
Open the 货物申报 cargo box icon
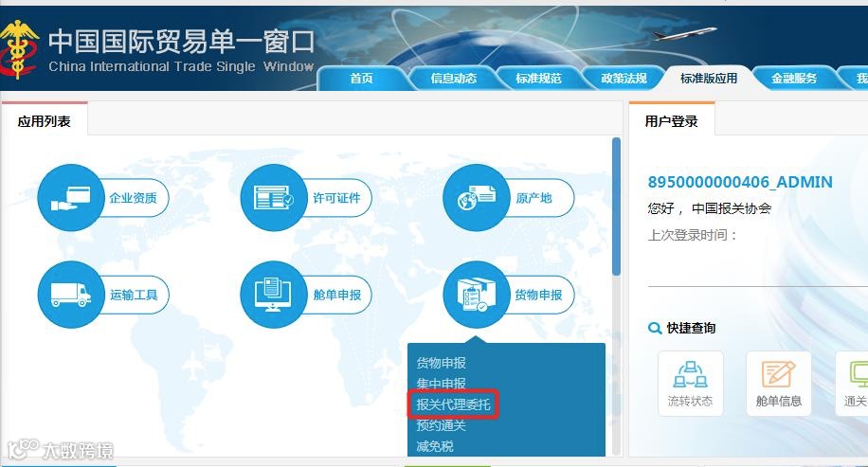pos(476,295)
